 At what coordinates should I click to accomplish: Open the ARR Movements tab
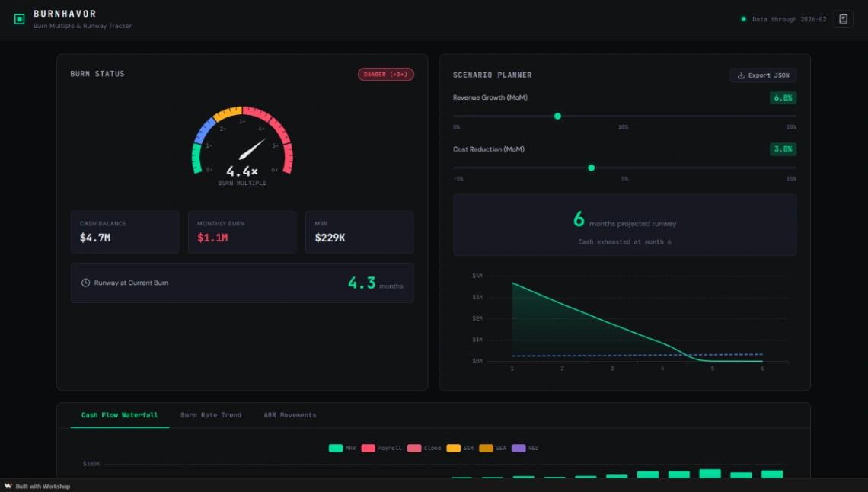click(x=290, y=415)
